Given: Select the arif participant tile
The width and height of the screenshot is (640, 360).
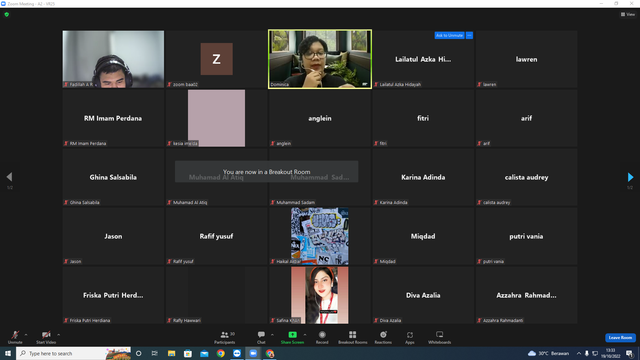Looking at the screenshot, I should (x=526, y=118).
